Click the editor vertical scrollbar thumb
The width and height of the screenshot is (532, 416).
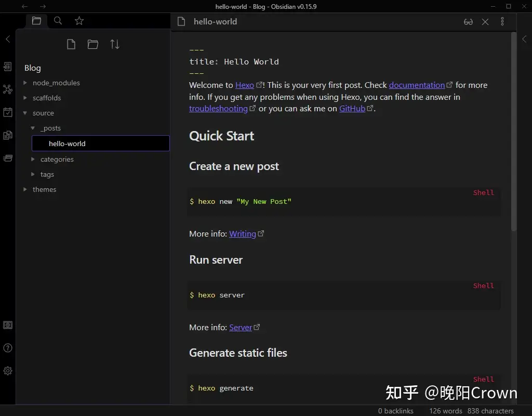click(514, 132)
